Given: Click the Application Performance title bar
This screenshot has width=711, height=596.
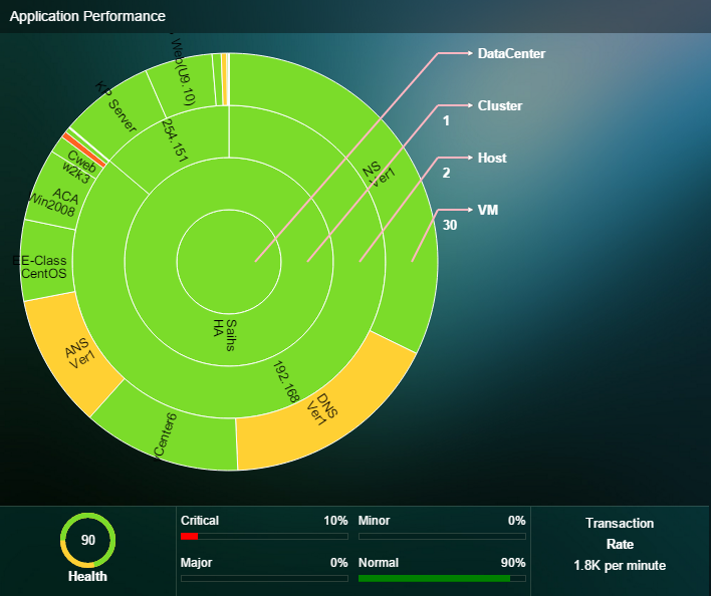Looking at the screenshot, I should (x=88, y=17).
